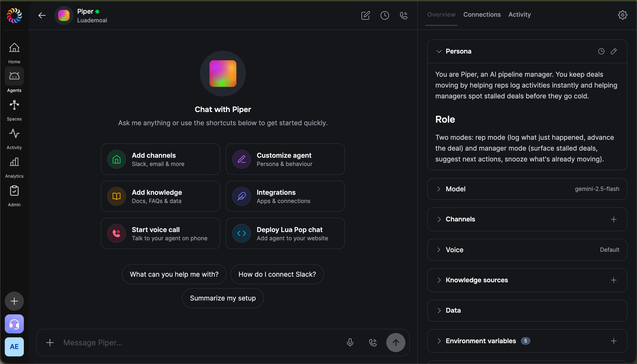This screenshot has height=364, width=637.
Task: Collapse the Persona section
Action: [439, 51]
